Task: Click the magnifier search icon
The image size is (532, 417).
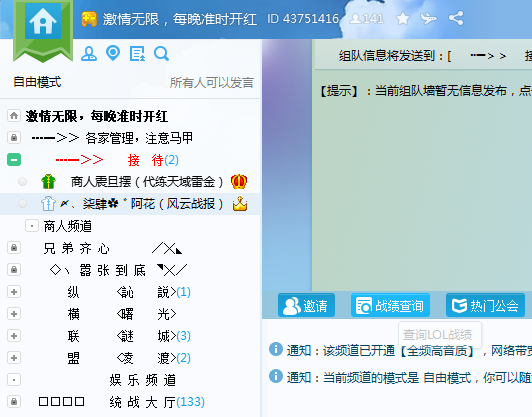Action: pos(162,54)
